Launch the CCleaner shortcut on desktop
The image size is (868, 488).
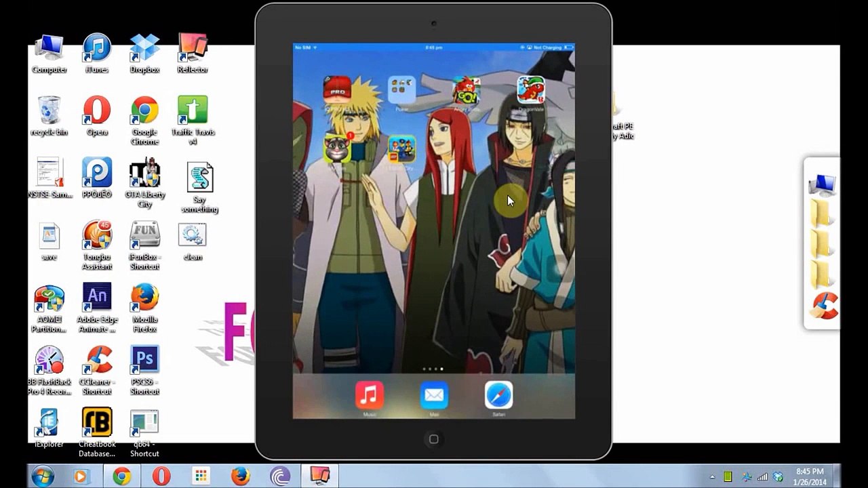coord(97,371)
